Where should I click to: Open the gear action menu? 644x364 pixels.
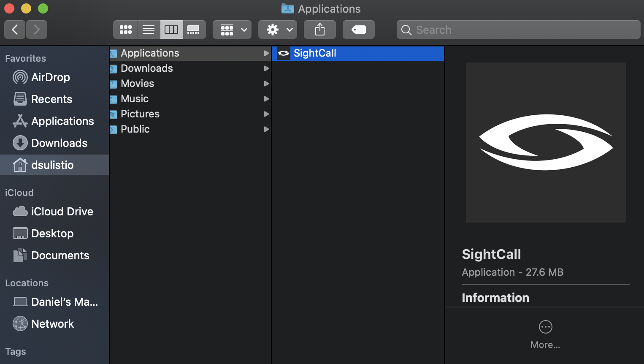(x=278, y=30)
